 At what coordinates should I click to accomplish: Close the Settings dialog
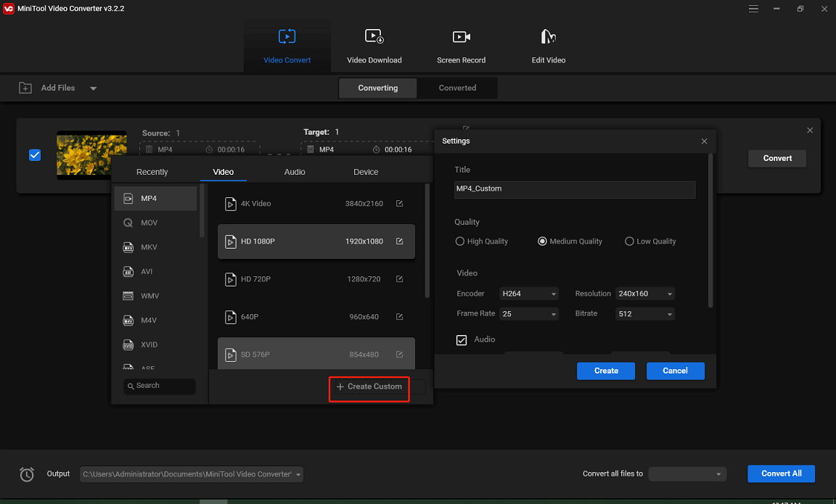[x=705, y=141]
